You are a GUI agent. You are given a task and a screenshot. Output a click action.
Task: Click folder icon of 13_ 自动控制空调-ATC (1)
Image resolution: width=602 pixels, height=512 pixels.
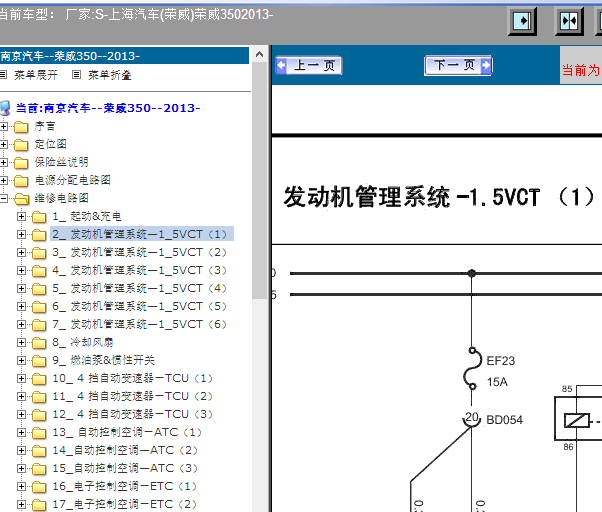(39, 433)
